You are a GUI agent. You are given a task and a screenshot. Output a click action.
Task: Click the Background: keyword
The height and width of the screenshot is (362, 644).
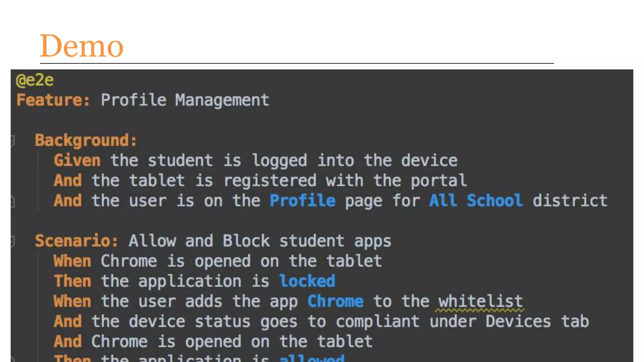(86, 140)
